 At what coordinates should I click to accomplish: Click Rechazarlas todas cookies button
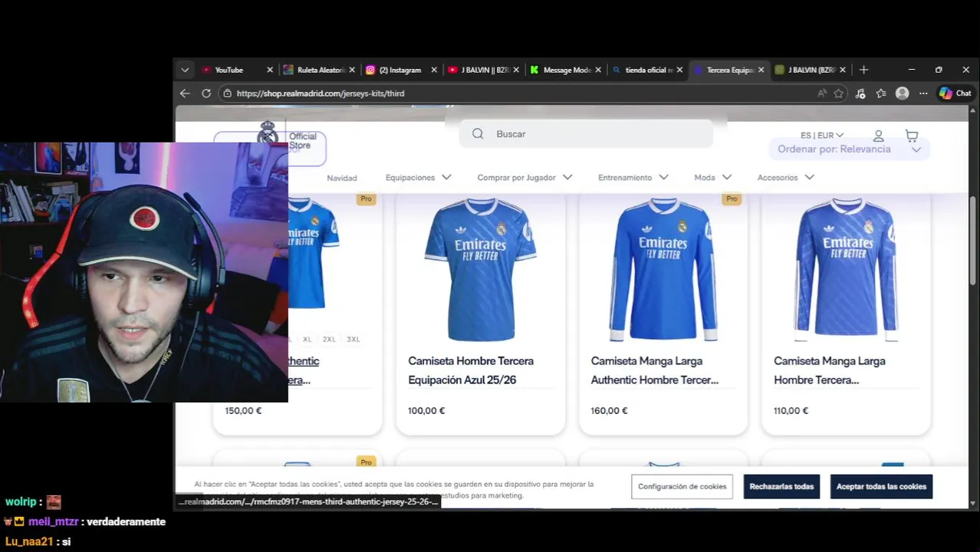click(781, 487)
